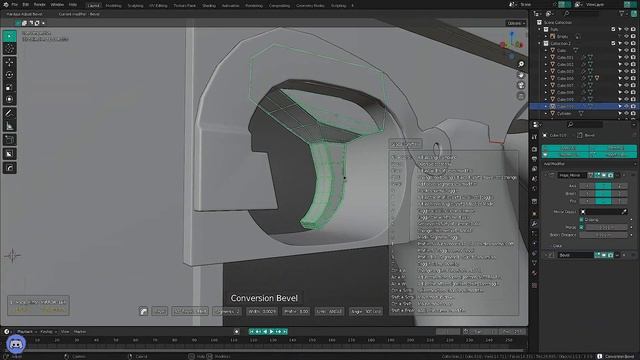
Task: Collapse the Mirror modifier panel arrow
Action: point(545,175)
